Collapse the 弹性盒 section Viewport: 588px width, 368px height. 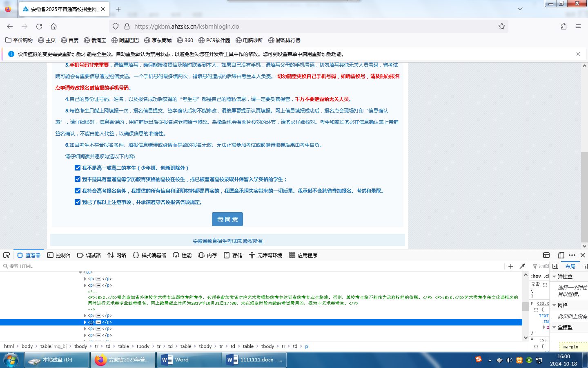pos(554,277)
